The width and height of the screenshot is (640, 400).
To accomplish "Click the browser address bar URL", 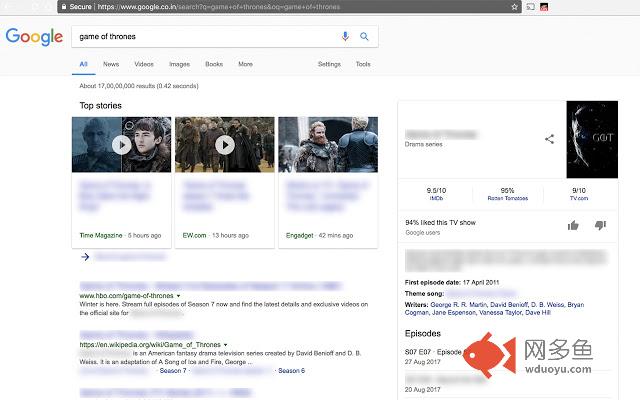I will click(219, 7).
